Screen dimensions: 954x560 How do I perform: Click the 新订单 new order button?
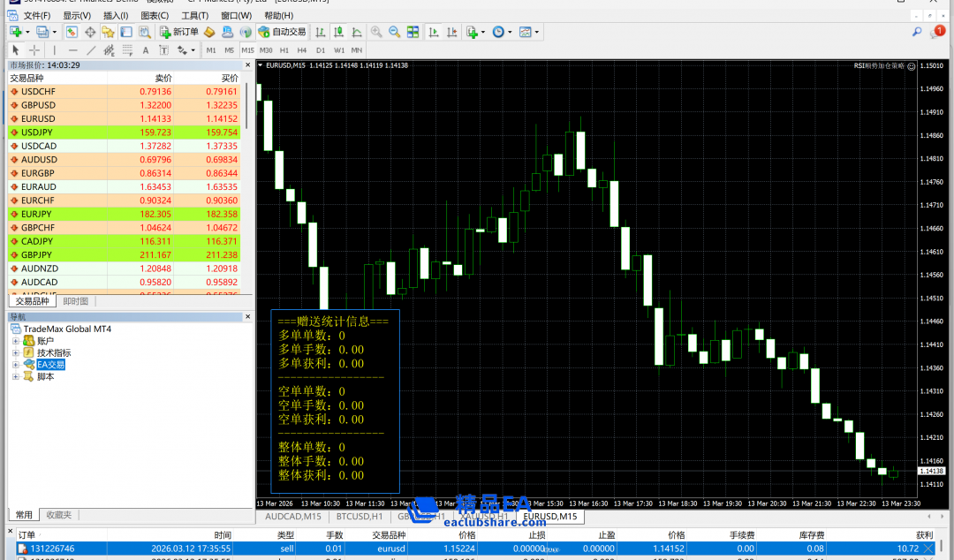179,32
